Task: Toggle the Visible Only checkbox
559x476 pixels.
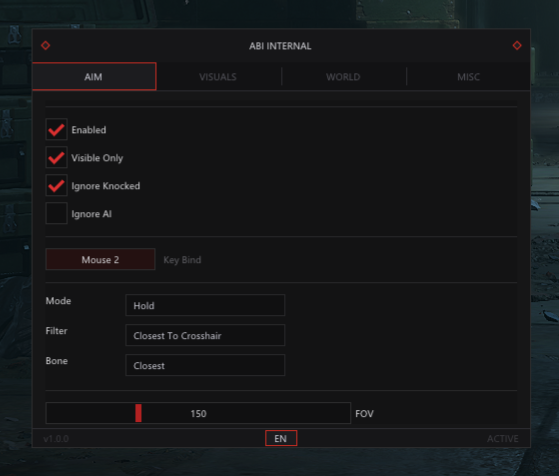Action: click(56, 157)
